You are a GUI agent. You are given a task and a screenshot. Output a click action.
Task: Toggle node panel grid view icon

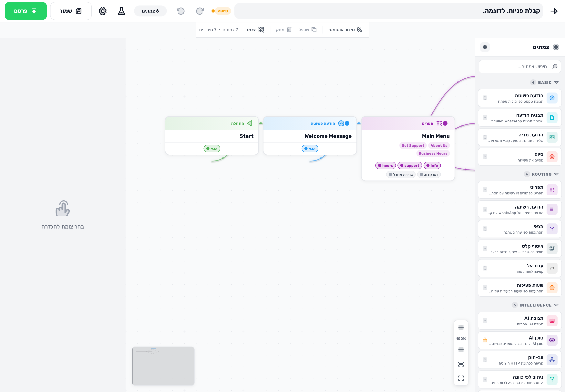(485, 47)
